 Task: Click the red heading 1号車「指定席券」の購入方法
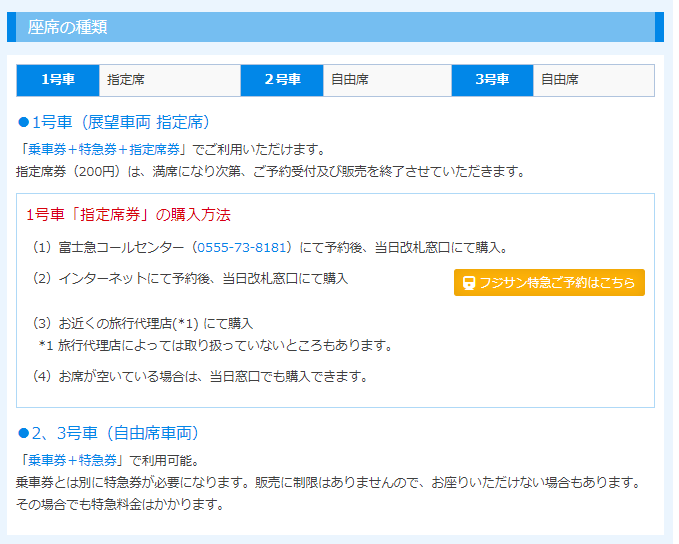coord(128,215)
